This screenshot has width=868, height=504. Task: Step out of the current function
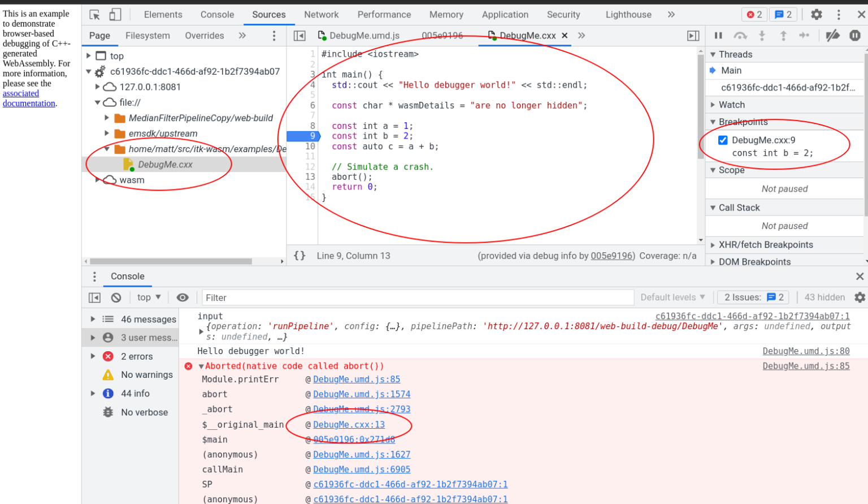[x=783, y=35]
